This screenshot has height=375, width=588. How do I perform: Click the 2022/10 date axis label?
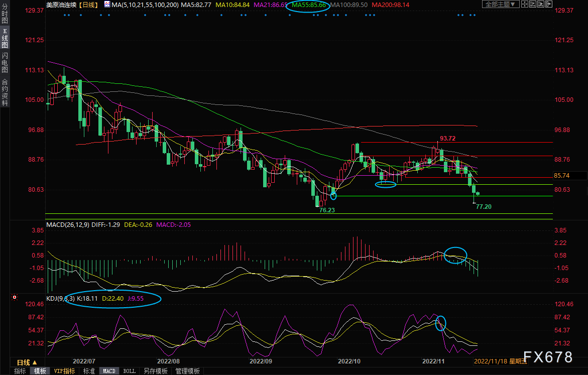[349, 361]
